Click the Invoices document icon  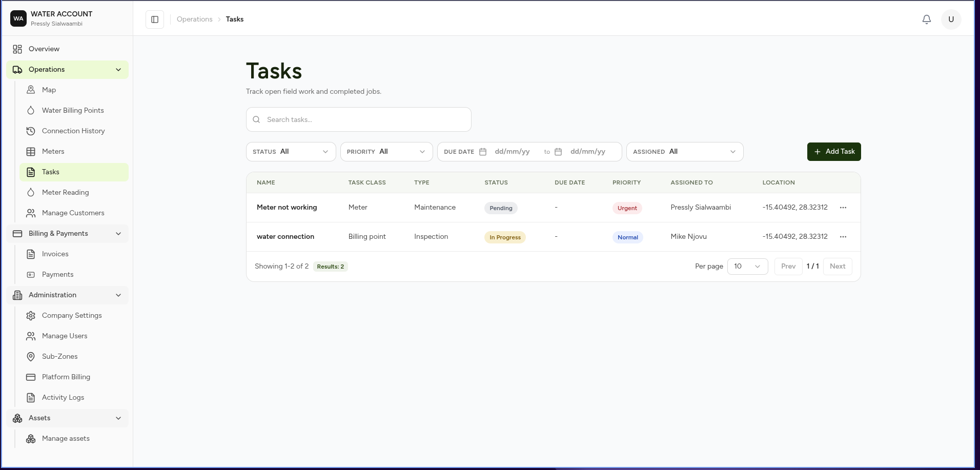pos(31,254)
